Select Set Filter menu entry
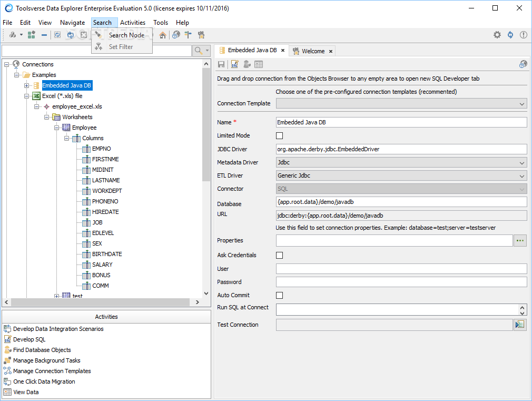 (x=122, y=47)
